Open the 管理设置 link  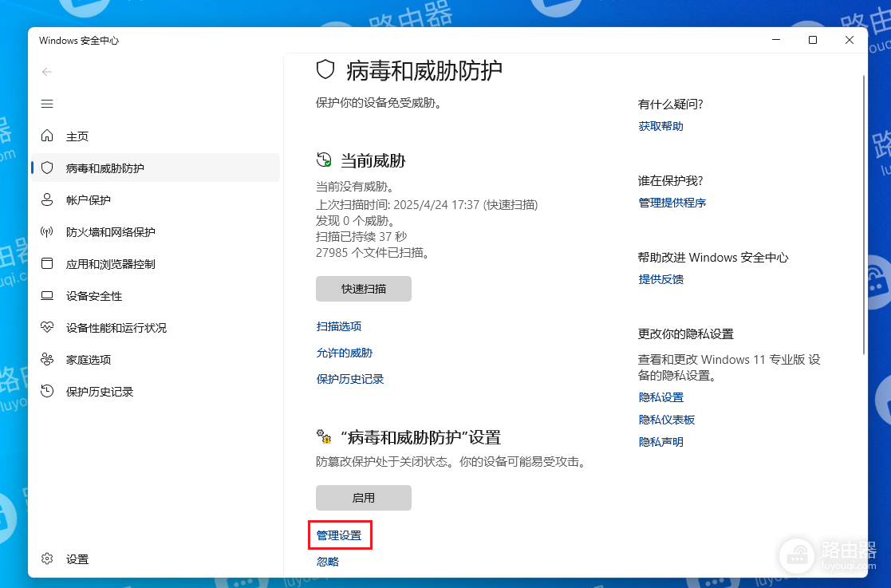(x=339, y=536)
